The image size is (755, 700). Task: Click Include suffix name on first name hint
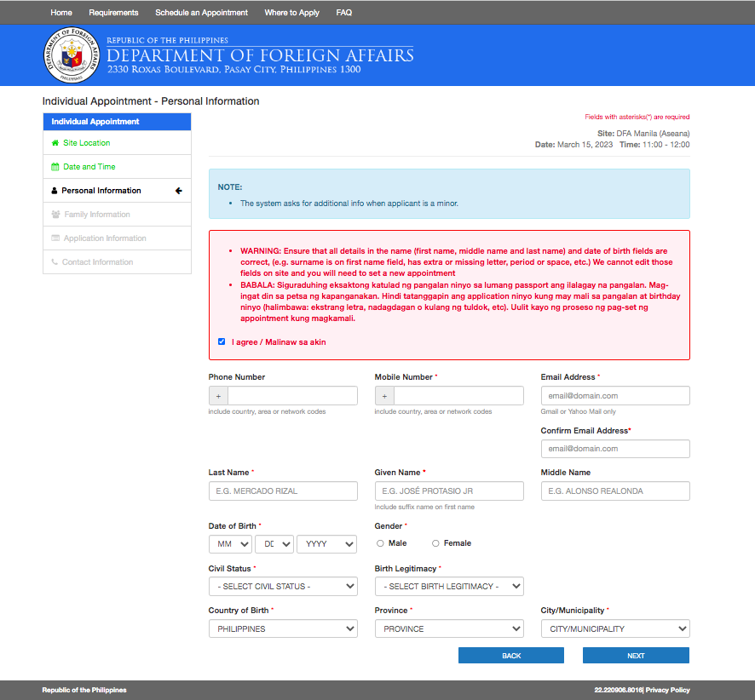pos(424,507)
